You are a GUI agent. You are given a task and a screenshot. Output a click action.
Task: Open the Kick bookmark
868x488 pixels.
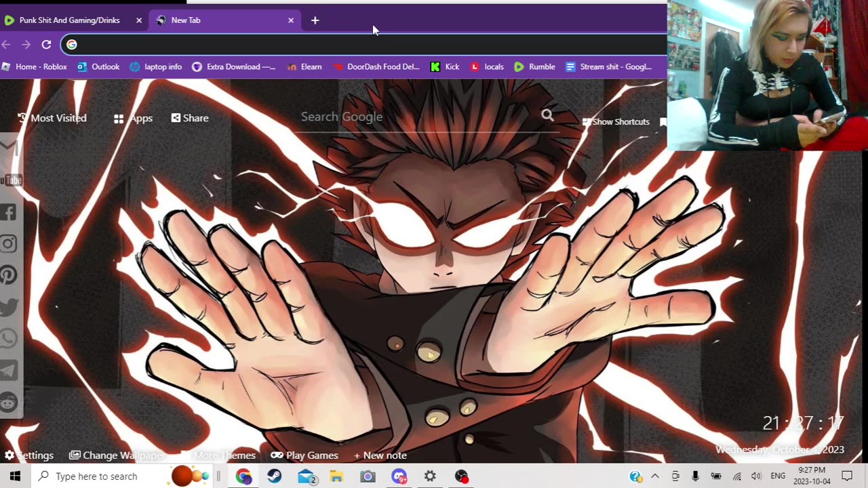445,66
